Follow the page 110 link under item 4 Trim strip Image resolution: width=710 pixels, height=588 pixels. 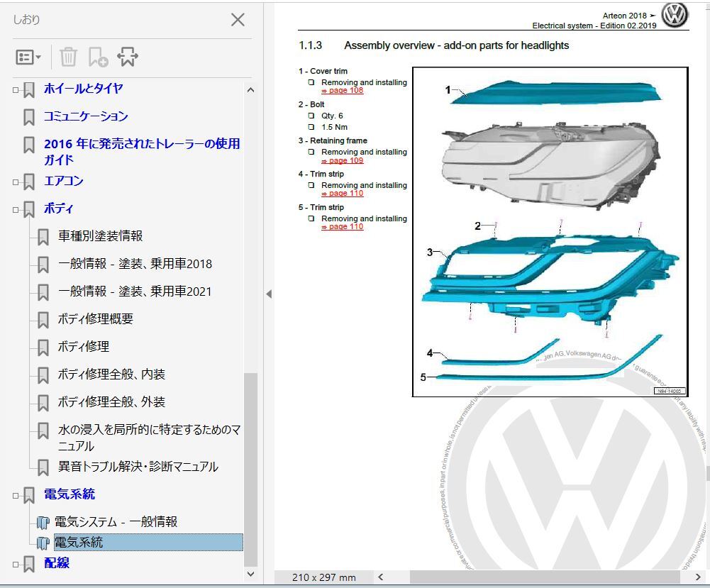[343, 194]
